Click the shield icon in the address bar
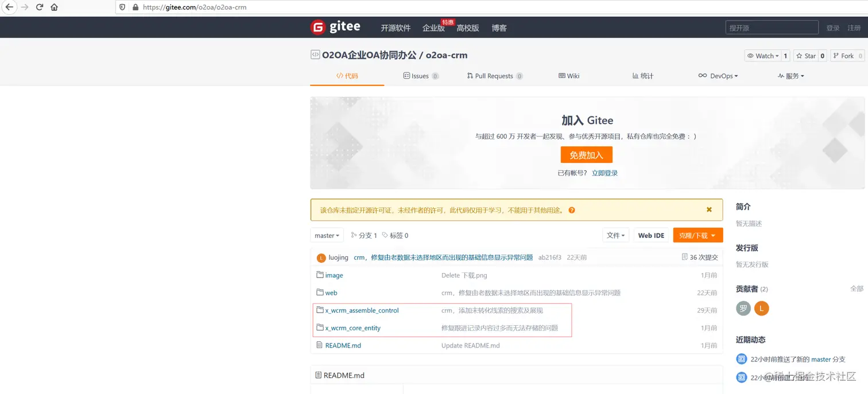 click(121, 7)
